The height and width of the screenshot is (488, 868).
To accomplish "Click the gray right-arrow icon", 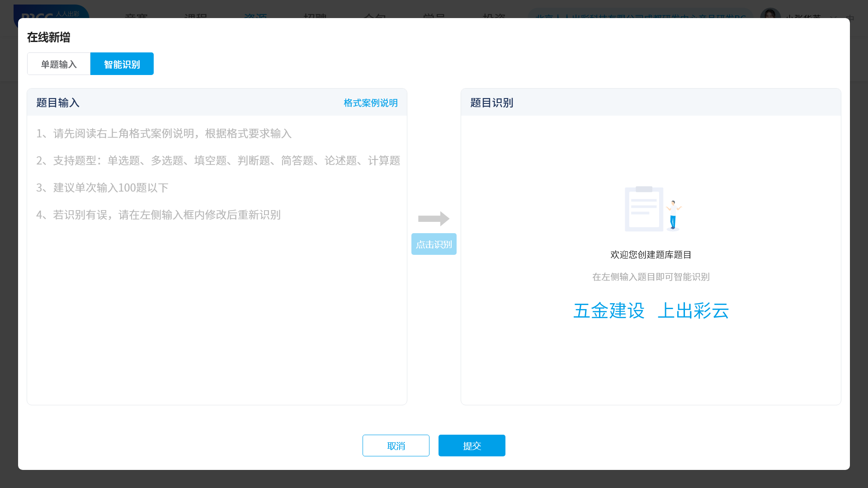I will [434, 219].
